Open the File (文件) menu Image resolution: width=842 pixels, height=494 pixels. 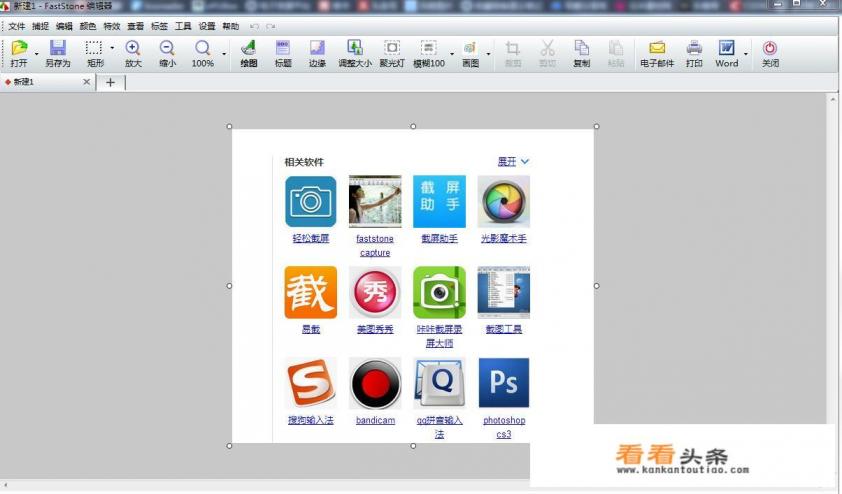click(x=16, y=26)
